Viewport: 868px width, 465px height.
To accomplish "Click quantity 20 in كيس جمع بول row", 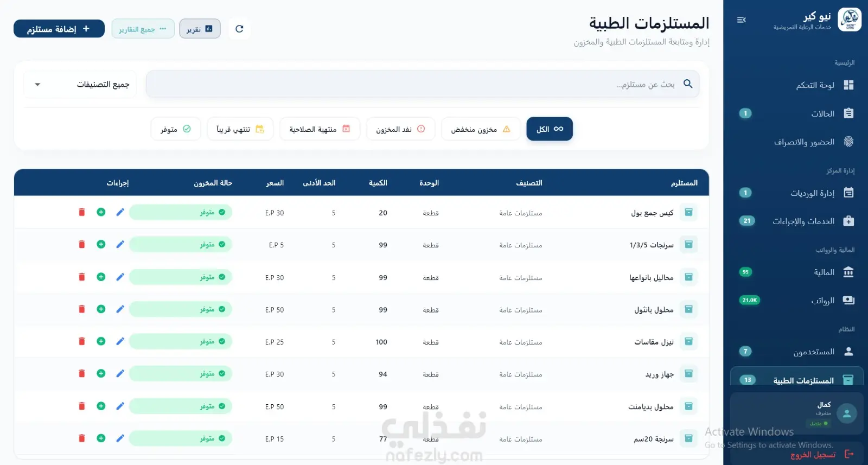I will [x=383, y=213].
